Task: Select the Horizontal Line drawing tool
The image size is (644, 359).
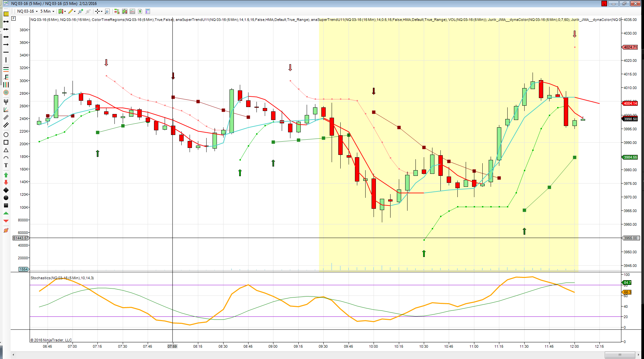Action: (x=6, y=52)
